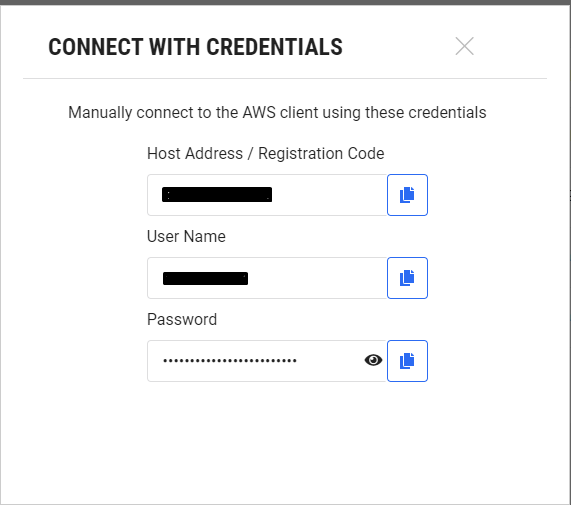This screenshot has height=505, width=571.
Task: Click the horizontal divider below the title
Action: (285, 78)
